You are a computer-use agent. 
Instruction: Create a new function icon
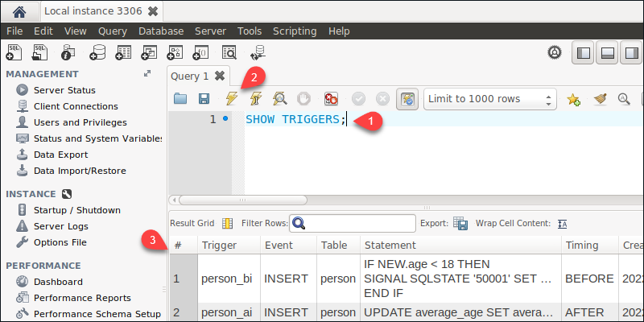pos(201,52)
